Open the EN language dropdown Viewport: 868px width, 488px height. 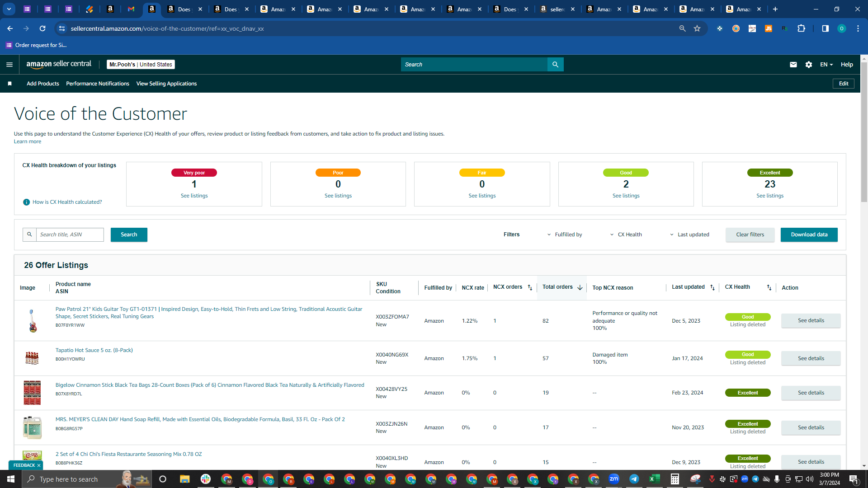[826, 65]
